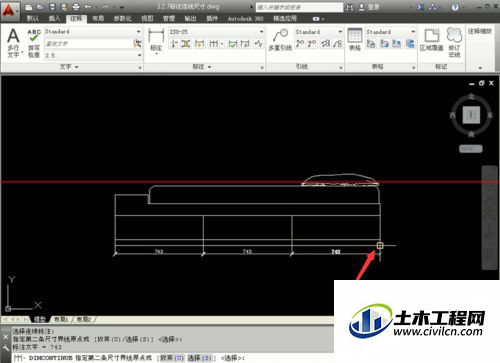Screen dimensions: 500x363
Task: Click the Plot/Print icon in quick access toolbar
Action: coord(76,7)
